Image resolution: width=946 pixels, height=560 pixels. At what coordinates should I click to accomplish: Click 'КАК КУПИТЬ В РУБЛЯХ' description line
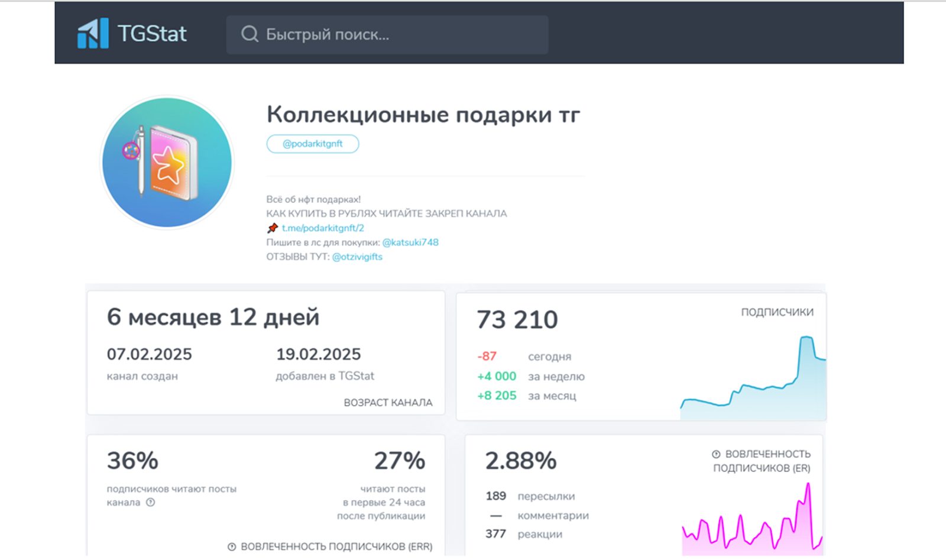(x=387, y=213)
